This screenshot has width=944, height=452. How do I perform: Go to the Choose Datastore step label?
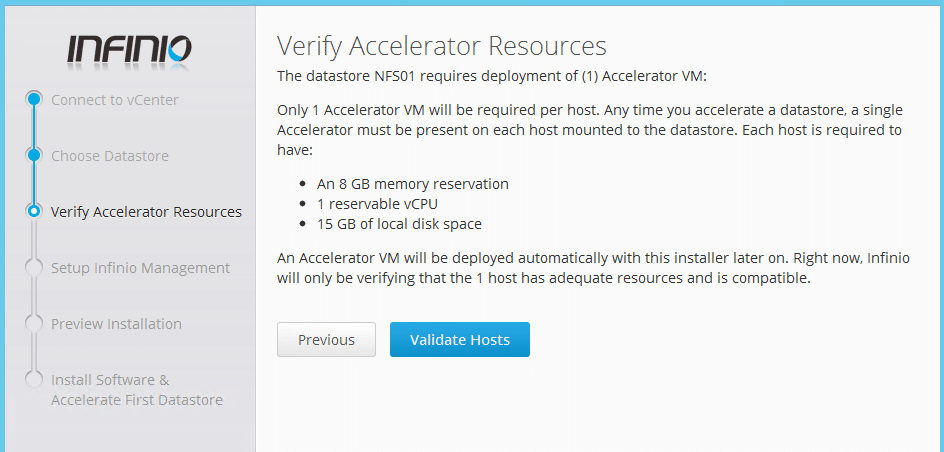[x=110, y=156]
